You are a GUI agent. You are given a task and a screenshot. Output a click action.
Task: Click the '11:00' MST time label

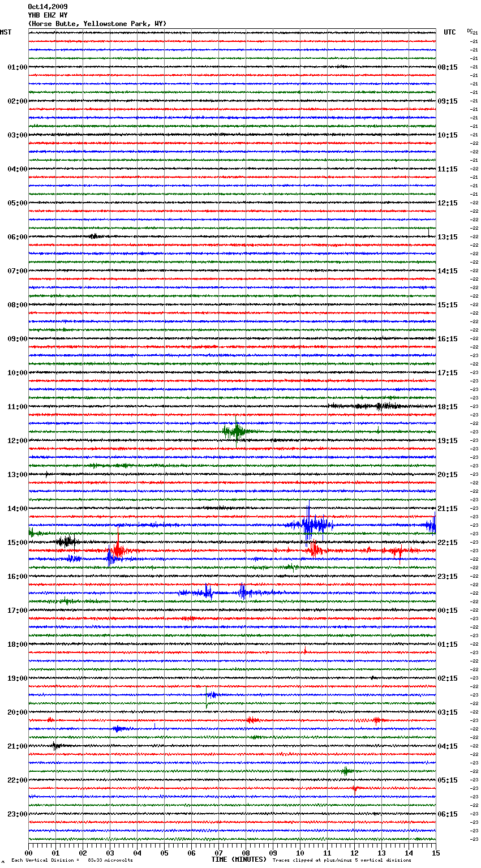pos(18,407)
